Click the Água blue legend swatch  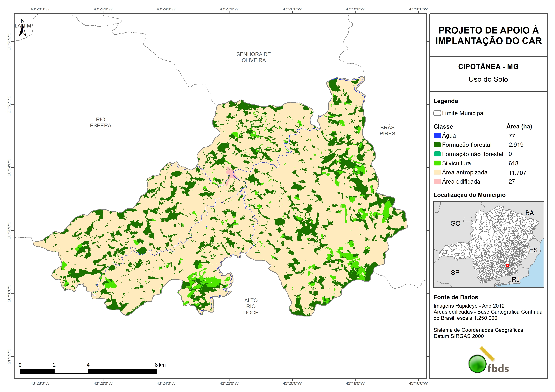pyautogui.click(x=437, y=136)
